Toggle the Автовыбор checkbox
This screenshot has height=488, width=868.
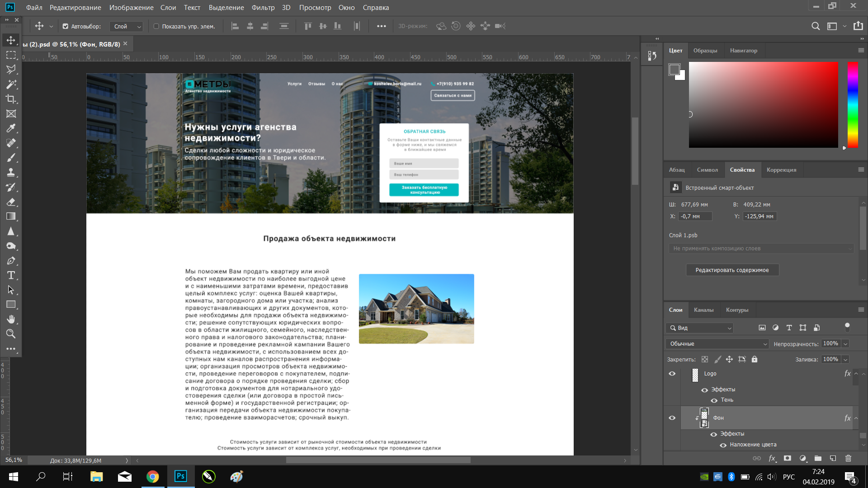[x=66, y=26]
